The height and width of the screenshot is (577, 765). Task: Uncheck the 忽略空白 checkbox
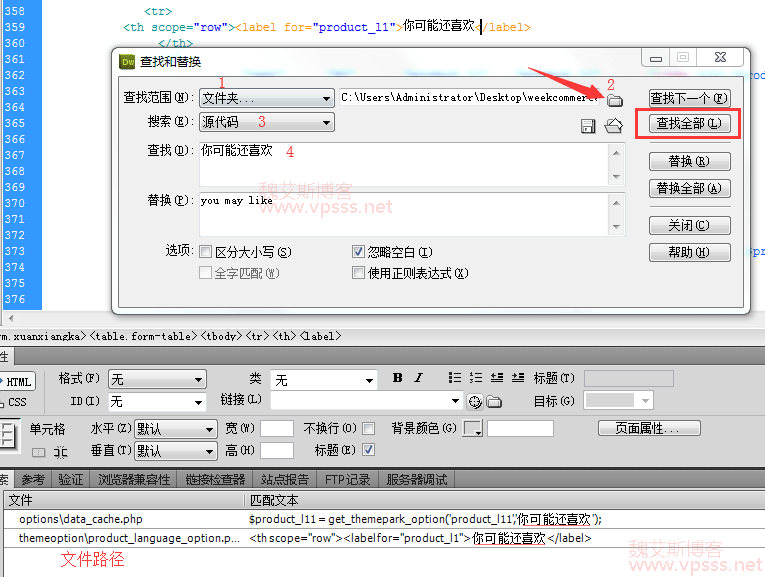[358, 252]
